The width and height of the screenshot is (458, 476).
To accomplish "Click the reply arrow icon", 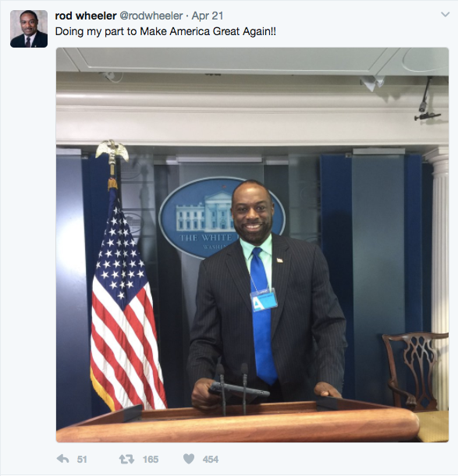I will 63,459.
